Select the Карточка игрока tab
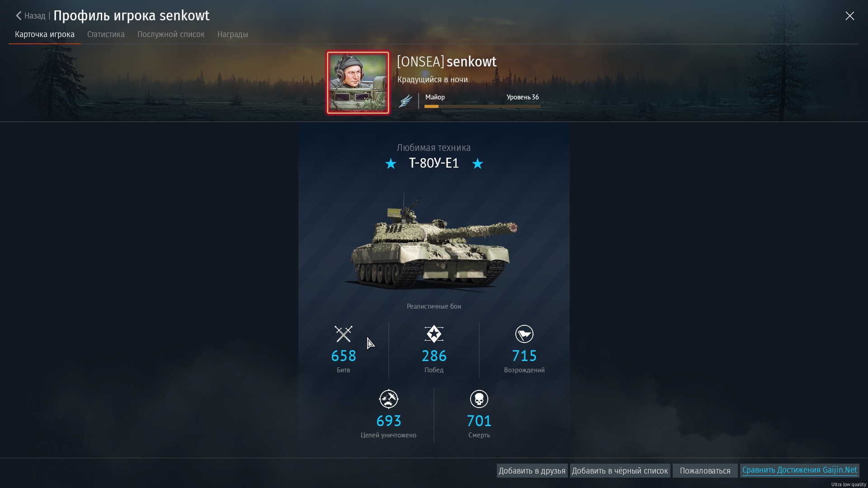 pyautogui.click(x=45, y=34)
